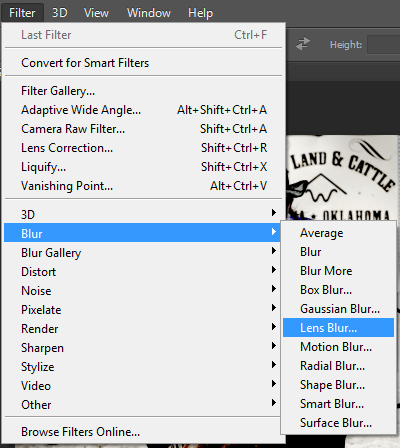Viewport: 400px width, 448px height.
Task: Open Filter Gallery dialog
Action: point(143,91)
